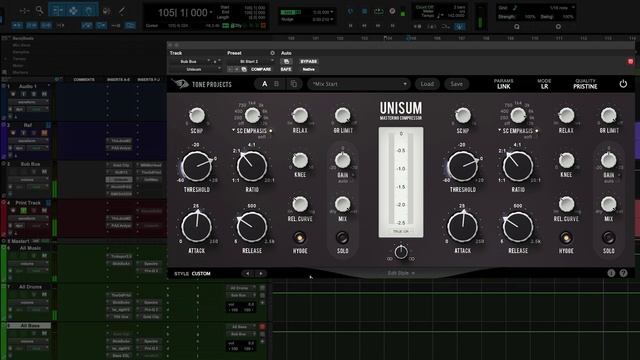Select the Grabber hand tool
Image resolution: width=640 pixels, height=360 pixels.
[89, 11]
